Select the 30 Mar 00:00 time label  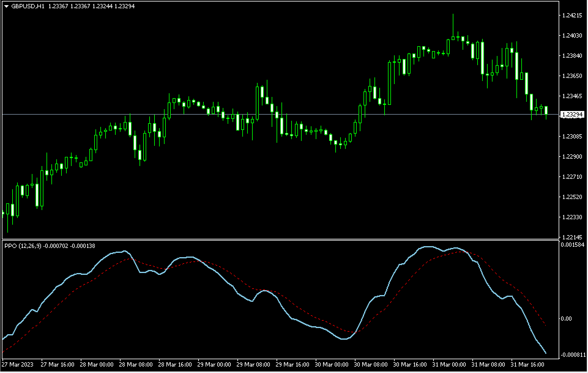click(332, 365)
